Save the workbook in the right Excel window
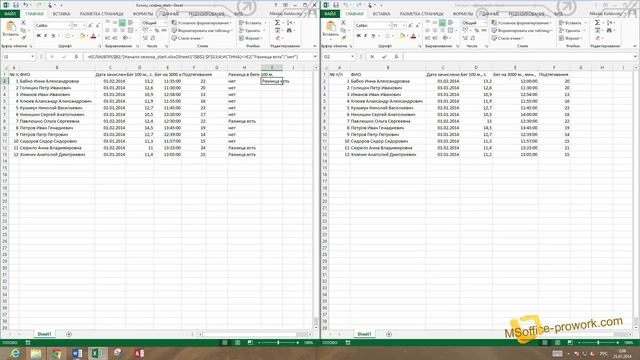 [336, 5]
